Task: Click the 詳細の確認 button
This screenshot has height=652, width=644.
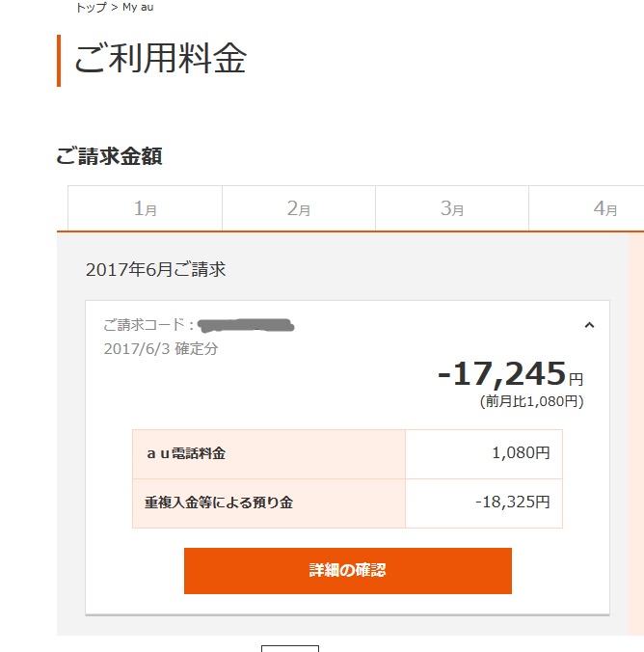Action: 347,570
